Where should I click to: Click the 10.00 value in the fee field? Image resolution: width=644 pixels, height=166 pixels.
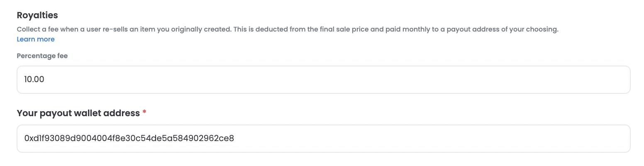pos(34,79)
